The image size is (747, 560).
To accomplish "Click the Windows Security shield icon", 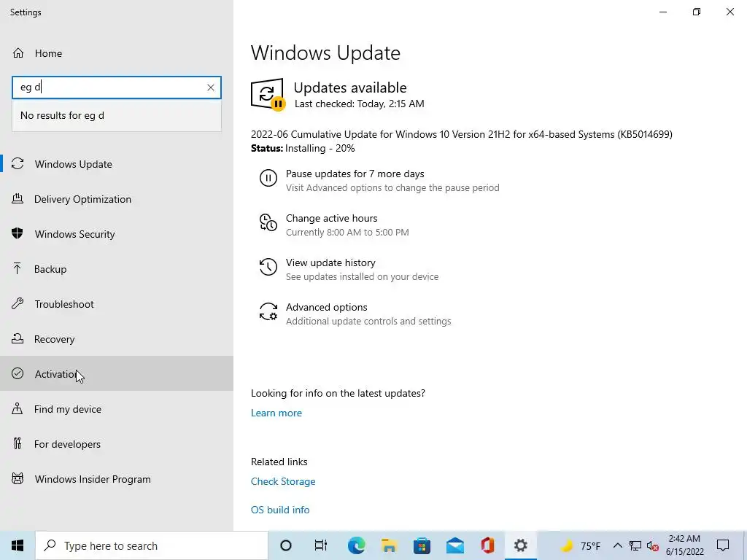I will coord(18,234).
